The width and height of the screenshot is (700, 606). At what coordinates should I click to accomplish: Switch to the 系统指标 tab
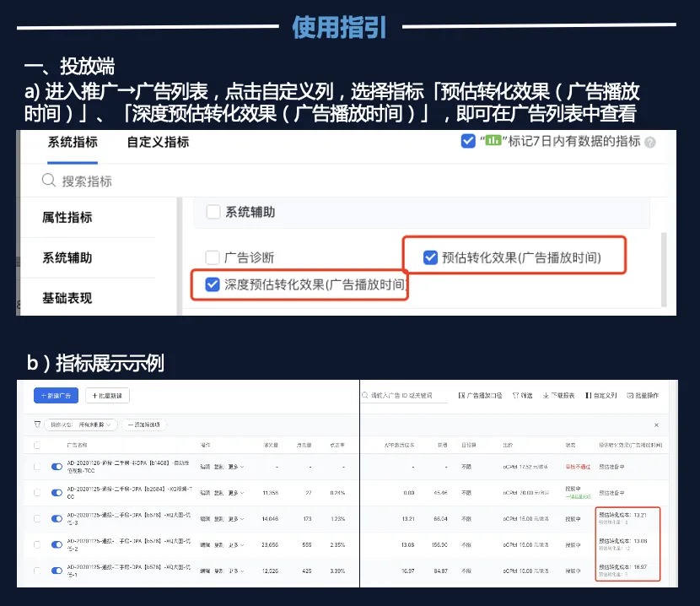click(73, 142)
